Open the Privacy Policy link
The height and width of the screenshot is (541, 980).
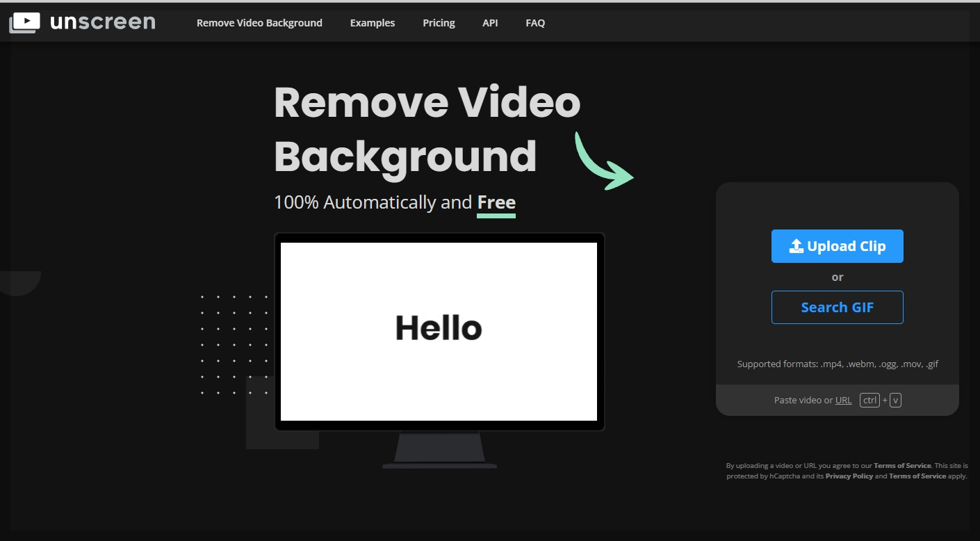(849, 476)
